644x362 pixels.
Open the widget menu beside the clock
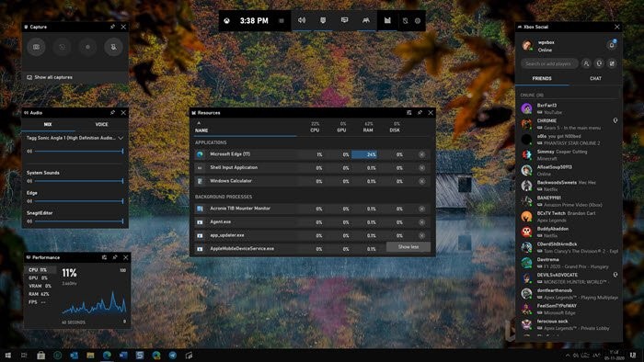tap(282, 21)
